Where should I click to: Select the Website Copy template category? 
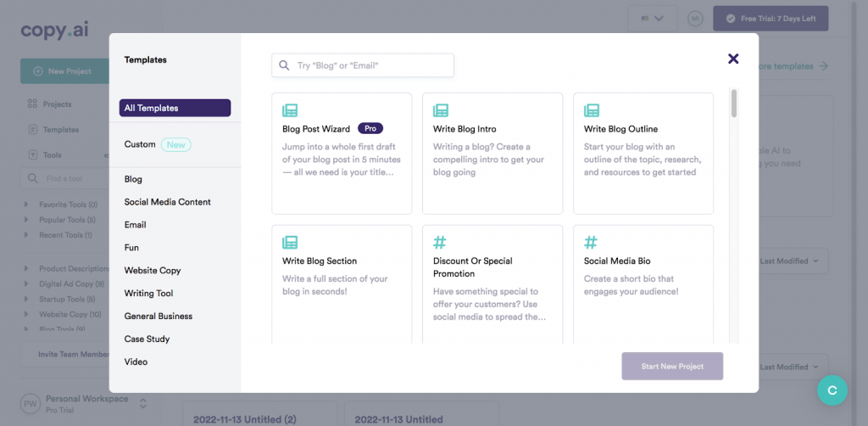click(153, 271)
